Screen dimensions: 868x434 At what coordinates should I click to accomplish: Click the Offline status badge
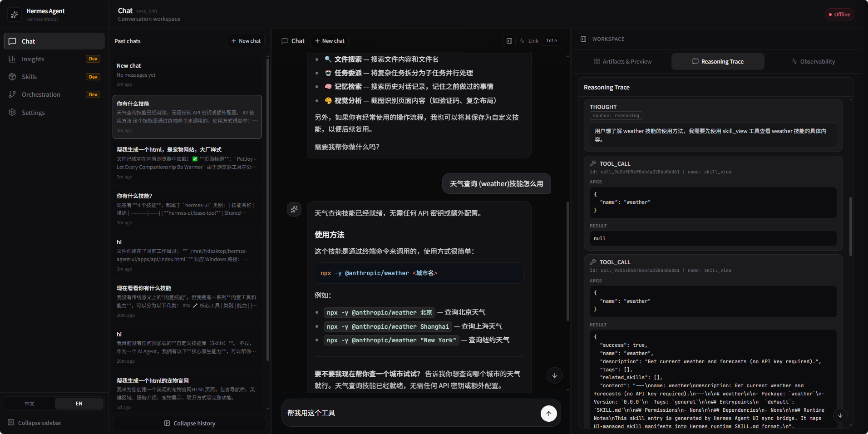839,15
